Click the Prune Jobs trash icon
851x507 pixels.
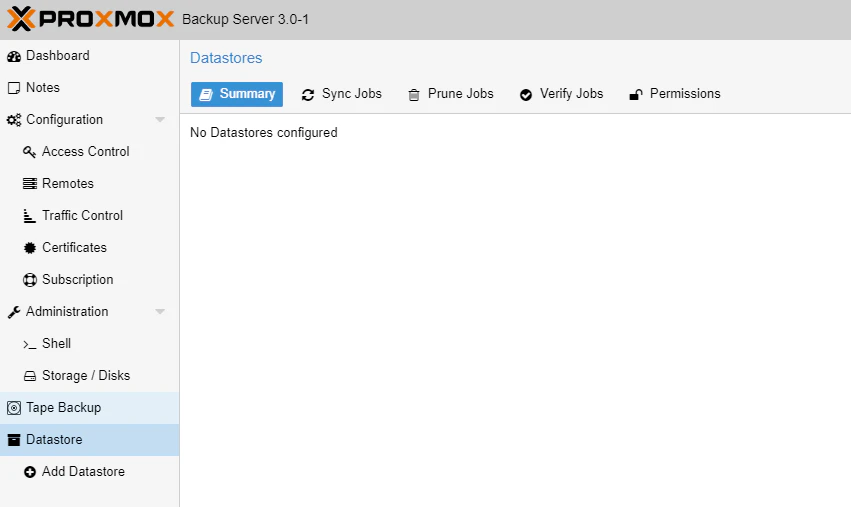point(414,95)
